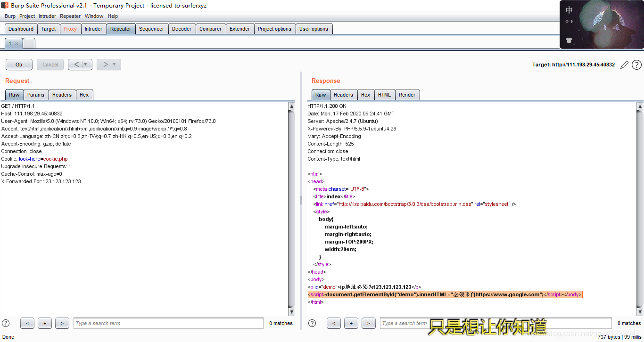Screen dimensions: 644x342
Task: Click the Cancel button
Action: (50, 65)
